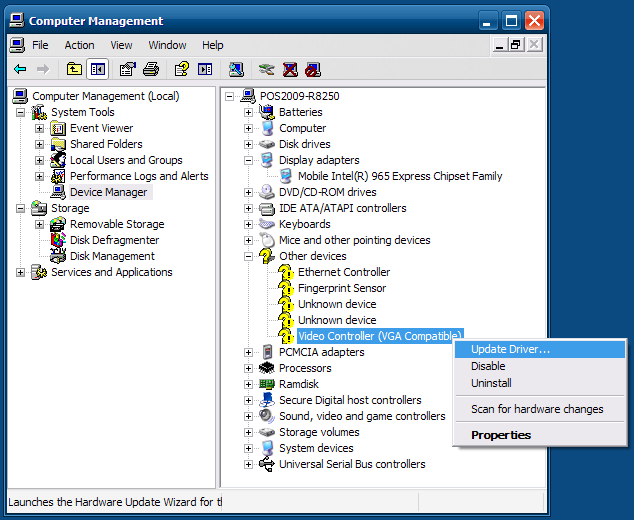Click the Help toolbar icon

181,69
